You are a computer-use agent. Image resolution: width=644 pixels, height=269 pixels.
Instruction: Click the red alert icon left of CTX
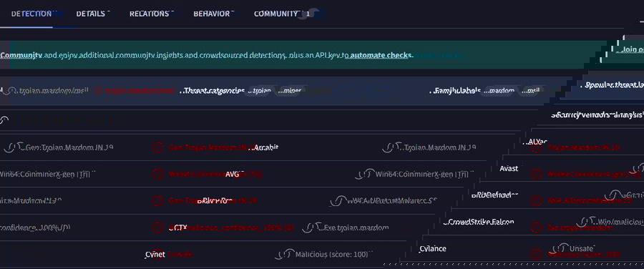coord(157,228)
